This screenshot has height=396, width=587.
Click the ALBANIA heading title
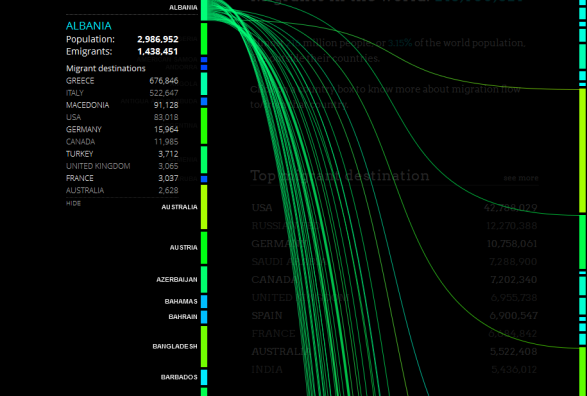[89, 26]
